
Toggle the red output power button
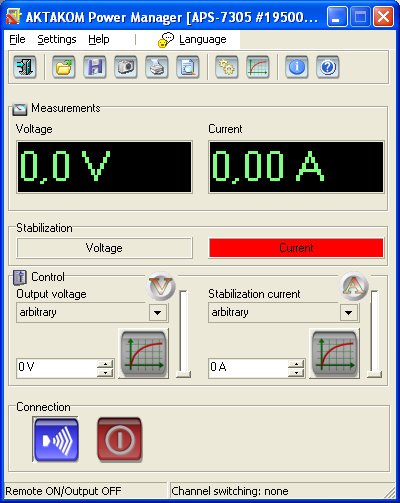point(119,439)
